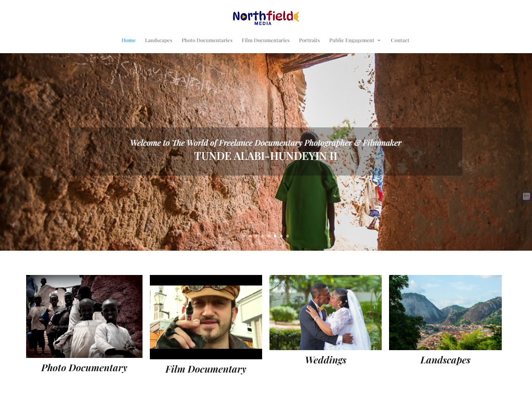Open the Home menu item
This screenshot has height=401, width=532.
(129, 40)
